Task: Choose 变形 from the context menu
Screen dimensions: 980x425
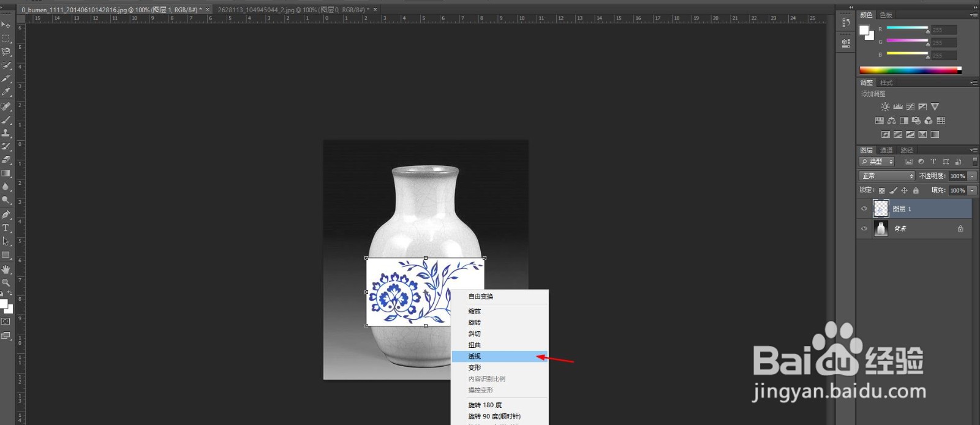Action: click(500, 367)
